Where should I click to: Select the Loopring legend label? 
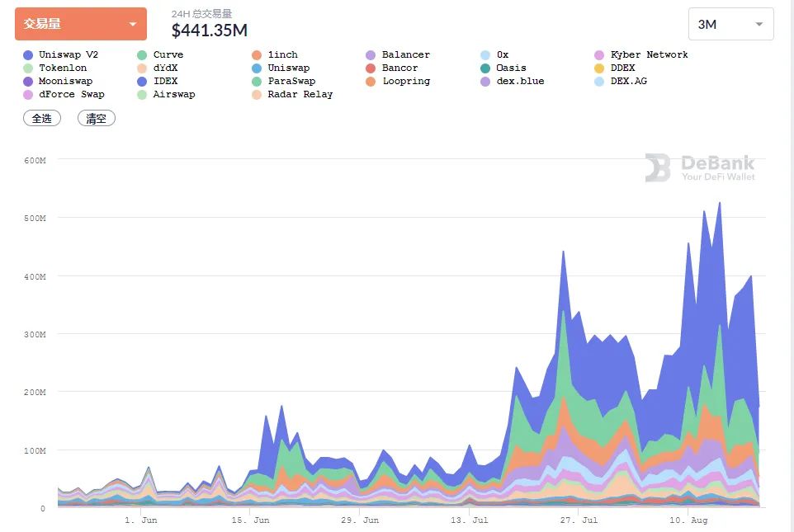click(x=405, y=82)
